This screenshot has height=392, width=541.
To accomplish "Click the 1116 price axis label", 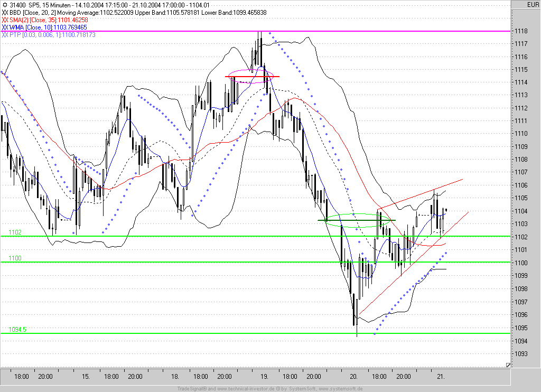I will (x=521, y=57).
